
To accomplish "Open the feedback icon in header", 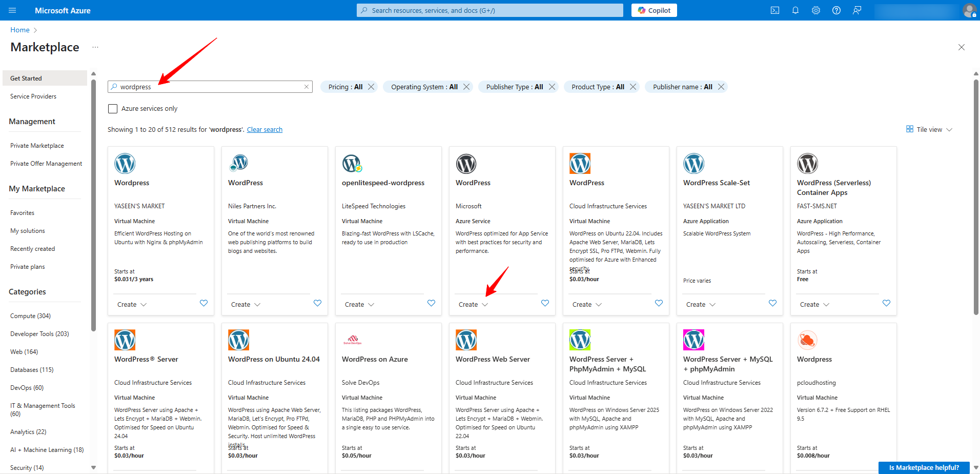I will pyautogui.click(x=857, y=10).
